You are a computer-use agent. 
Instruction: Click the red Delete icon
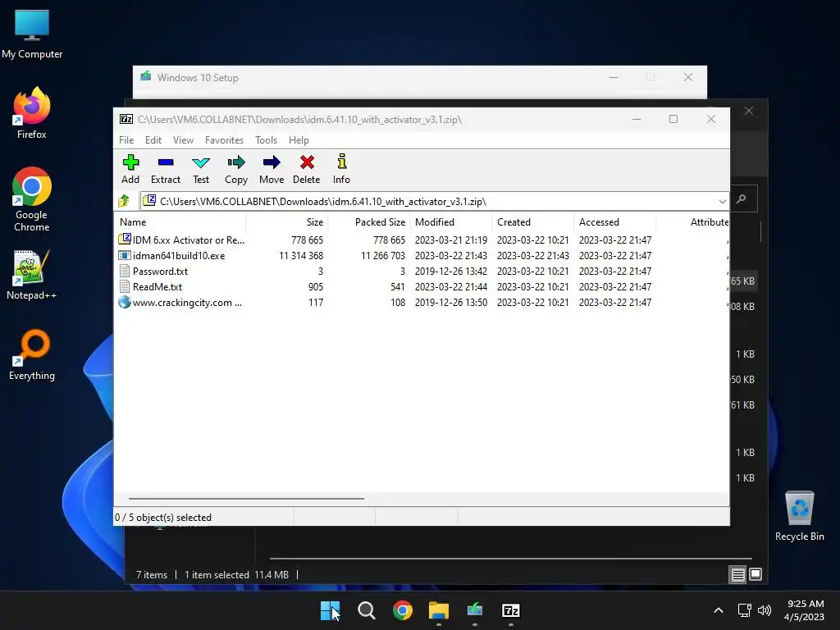pos(307,162)
